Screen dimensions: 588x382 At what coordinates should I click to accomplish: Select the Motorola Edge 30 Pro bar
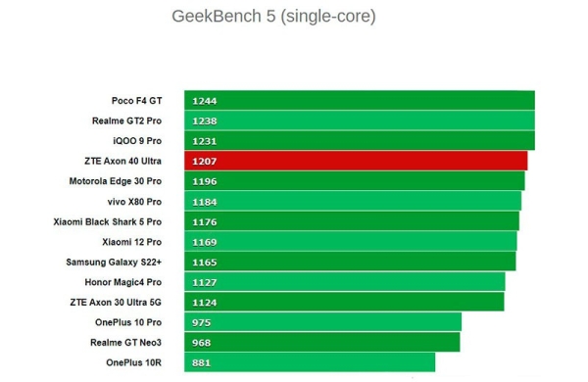[x=355, y=181]
